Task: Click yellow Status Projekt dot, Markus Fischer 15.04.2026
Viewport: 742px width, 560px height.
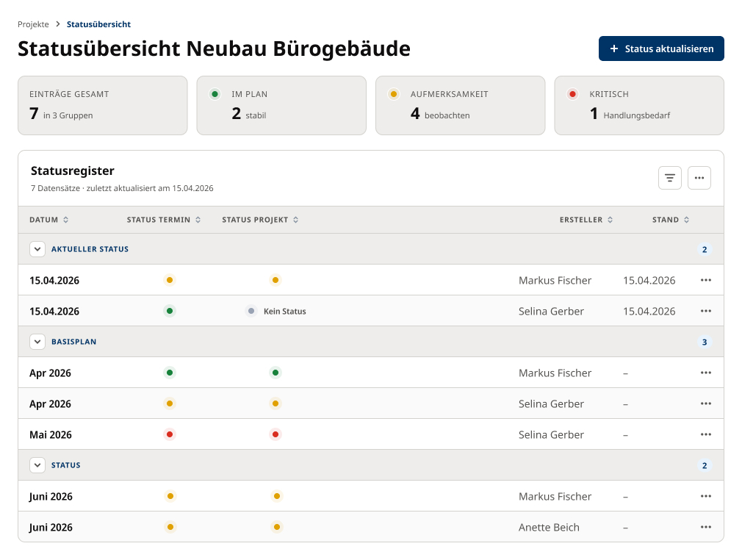Action: pyautogui.click(x=275, y=280)
